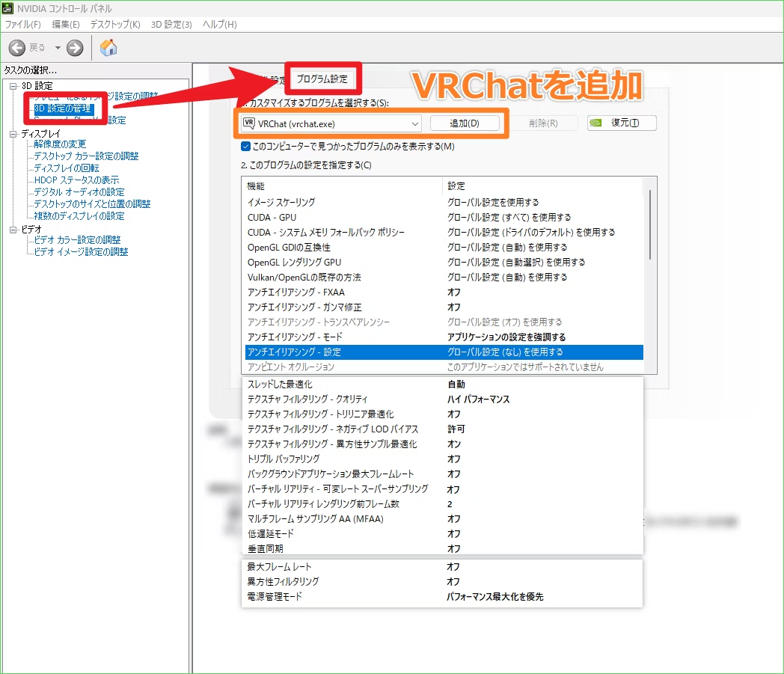Select the OpenGL レンダリング GPU row

point(444,263)
